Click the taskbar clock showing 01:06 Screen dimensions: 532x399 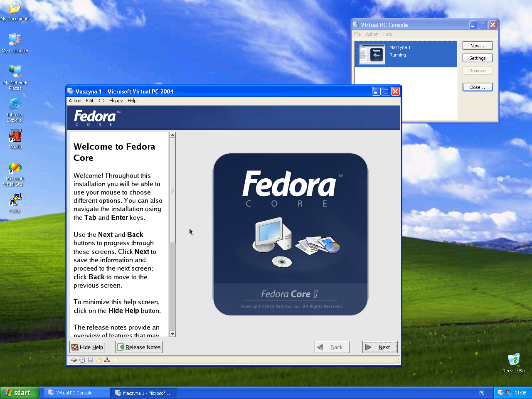tap(520, 393)
